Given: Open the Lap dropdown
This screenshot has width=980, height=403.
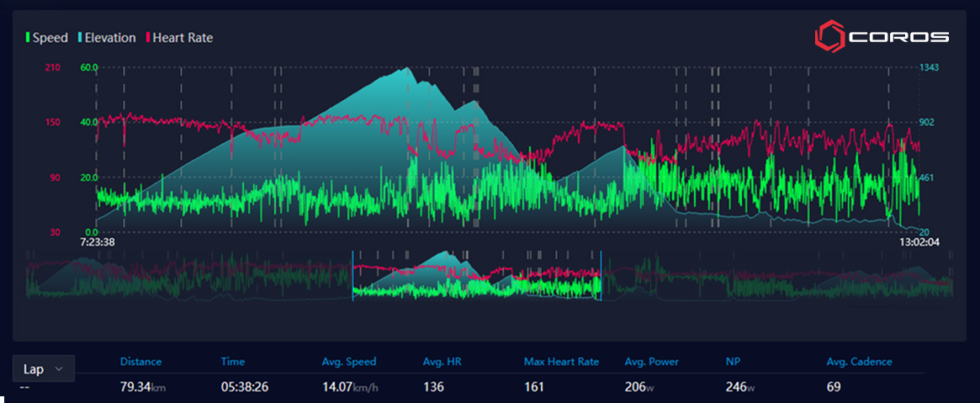Looking at the screenshot, I should (44, 369).
